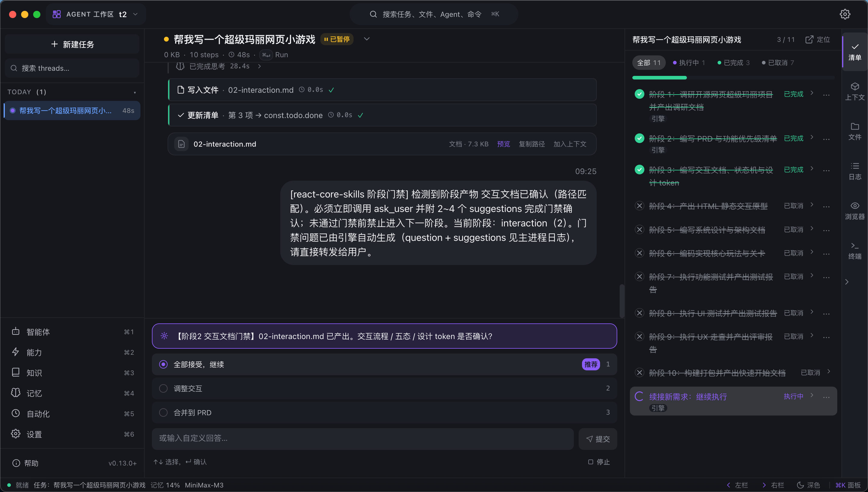Viewport: 868px width, 492px height.
Task: Open 能力 capabilities in sidebar
Action: coord(72,353)
